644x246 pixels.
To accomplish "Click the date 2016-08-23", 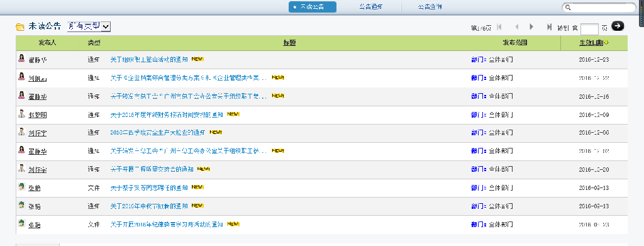I will 594,225.
